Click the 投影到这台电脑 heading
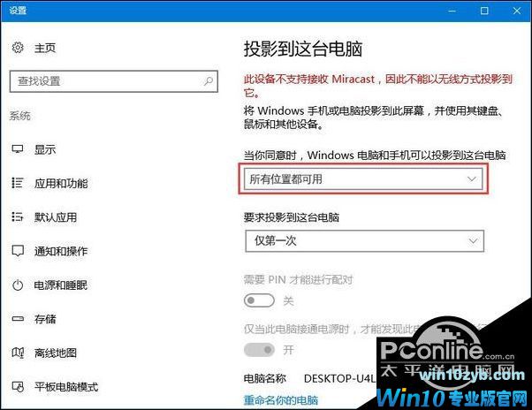Image resolution: width=532 pixels, height=410 pixels. (x=303, y=49)
